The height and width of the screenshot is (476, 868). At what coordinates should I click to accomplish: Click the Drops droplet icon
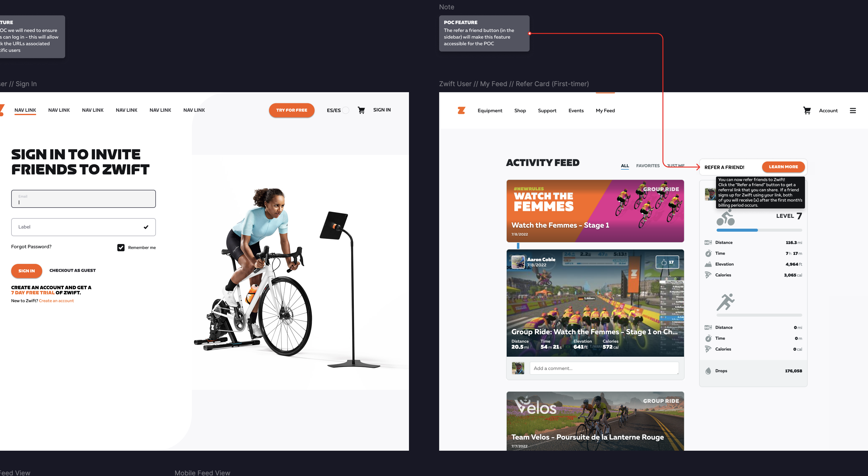click(x=708, y=371)
